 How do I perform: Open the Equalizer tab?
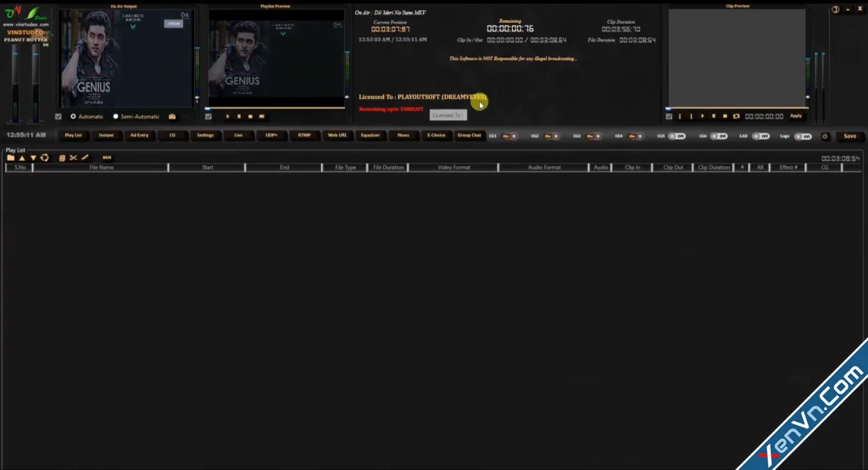point(370,135)
